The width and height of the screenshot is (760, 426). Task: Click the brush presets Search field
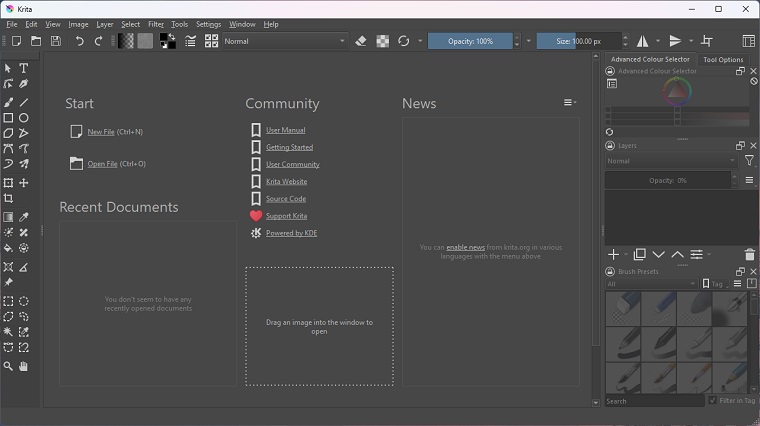(654, 401)
